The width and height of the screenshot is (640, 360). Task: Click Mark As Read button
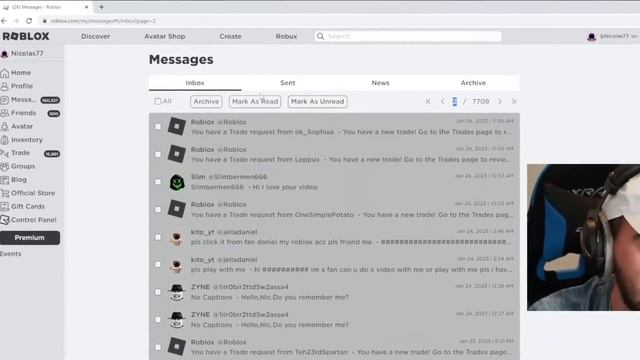[x=255, y=102]
